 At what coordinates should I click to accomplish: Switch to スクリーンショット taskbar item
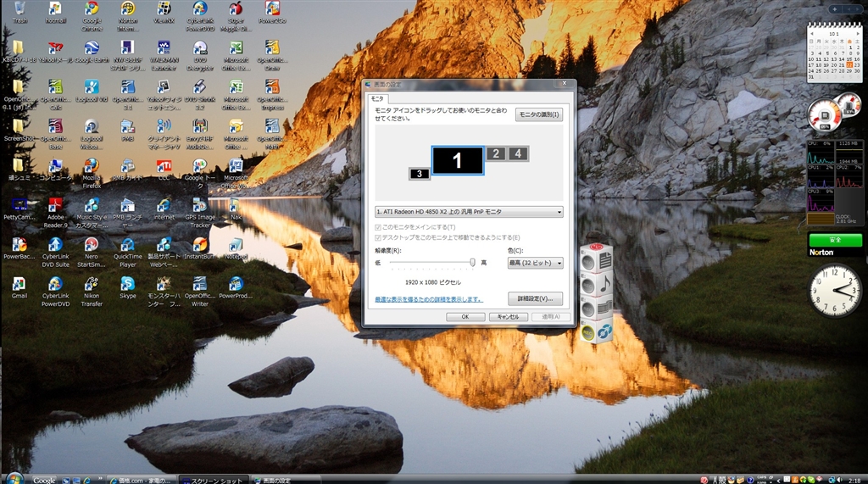coord(214,480)
